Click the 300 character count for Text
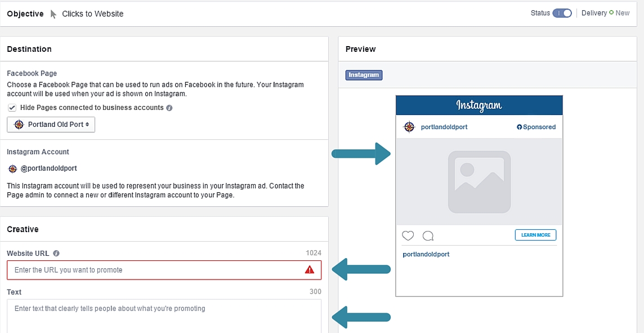Viewport: 644px width, 333px height. click(315, 292)
